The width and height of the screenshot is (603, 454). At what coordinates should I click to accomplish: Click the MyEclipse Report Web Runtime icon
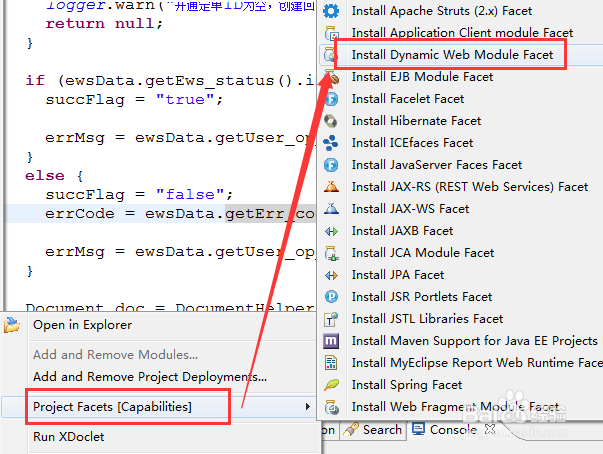coord(332,363)
